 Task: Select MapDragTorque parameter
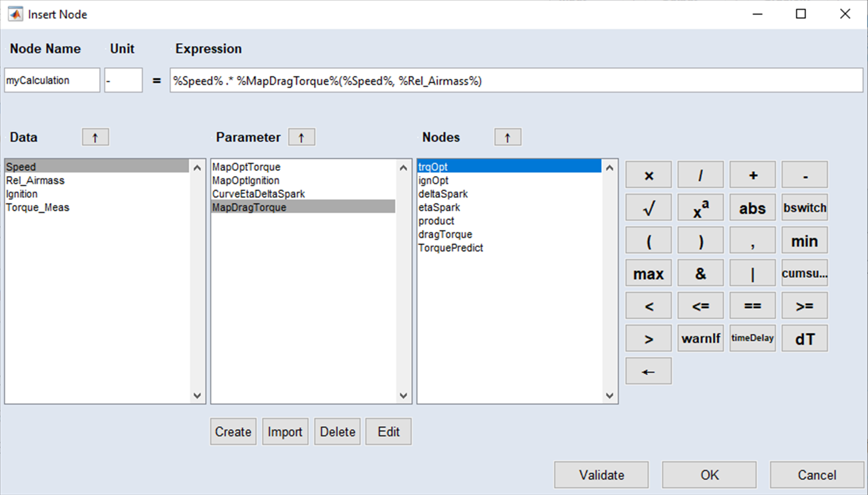coord(303,207)
